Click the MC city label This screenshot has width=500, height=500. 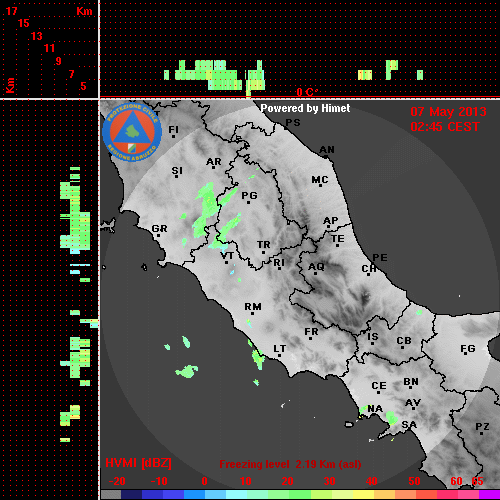[x=320, y=180]
